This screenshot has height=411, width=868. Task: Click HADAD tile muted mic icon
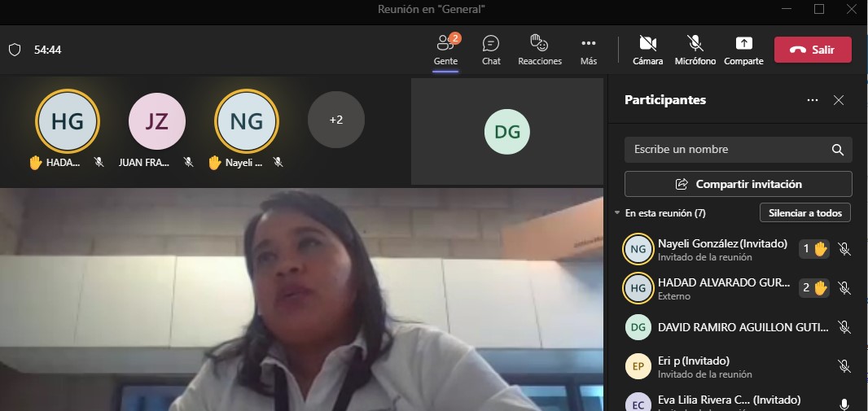(x=99, y=162)
